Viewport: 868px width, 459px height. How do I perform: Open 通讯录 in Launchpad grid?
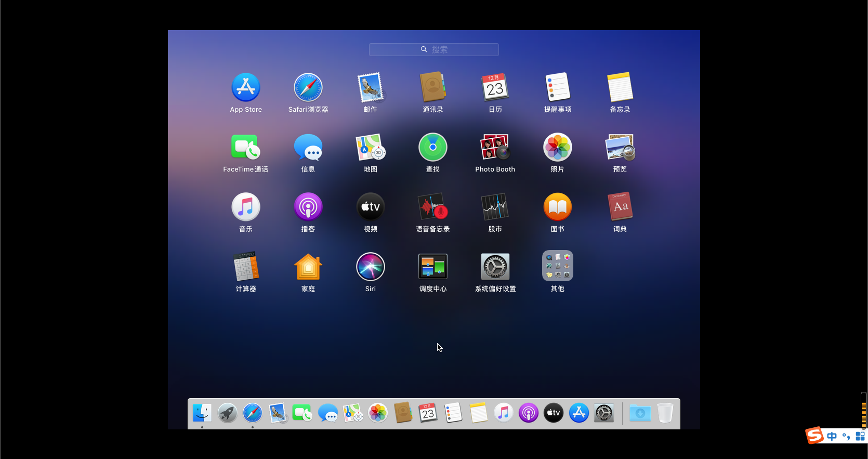click(x=433, y=87)
